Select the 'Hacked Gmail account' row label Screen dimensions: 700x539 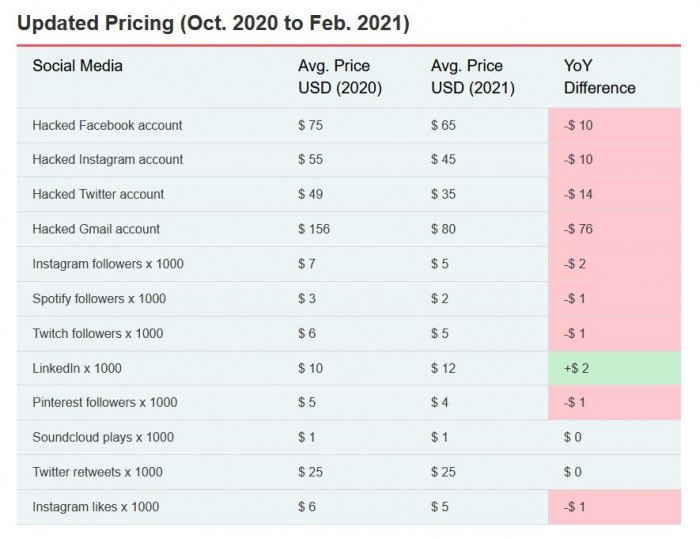(96, 229)
